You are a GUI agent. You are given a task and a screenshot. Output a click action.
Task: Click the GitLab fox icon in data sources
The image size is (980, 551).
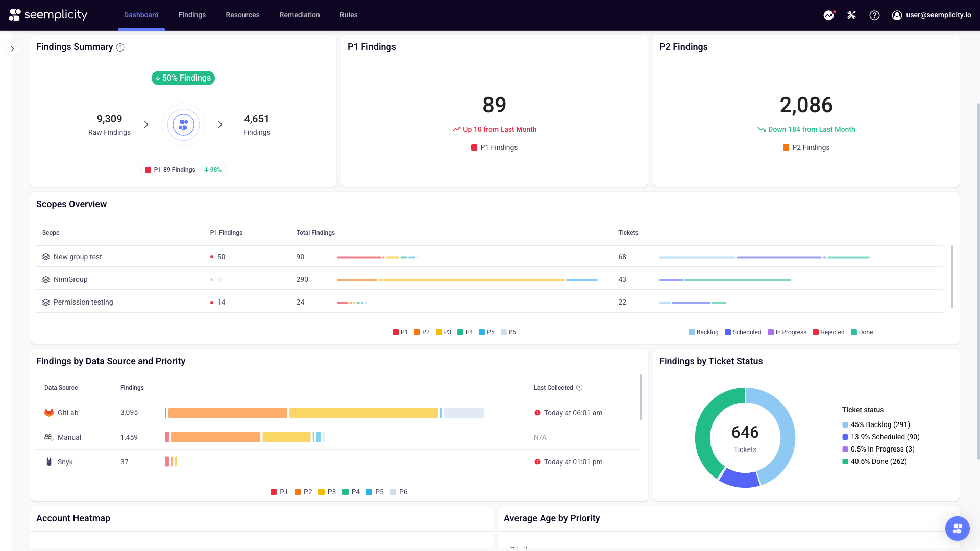[49, 413]
